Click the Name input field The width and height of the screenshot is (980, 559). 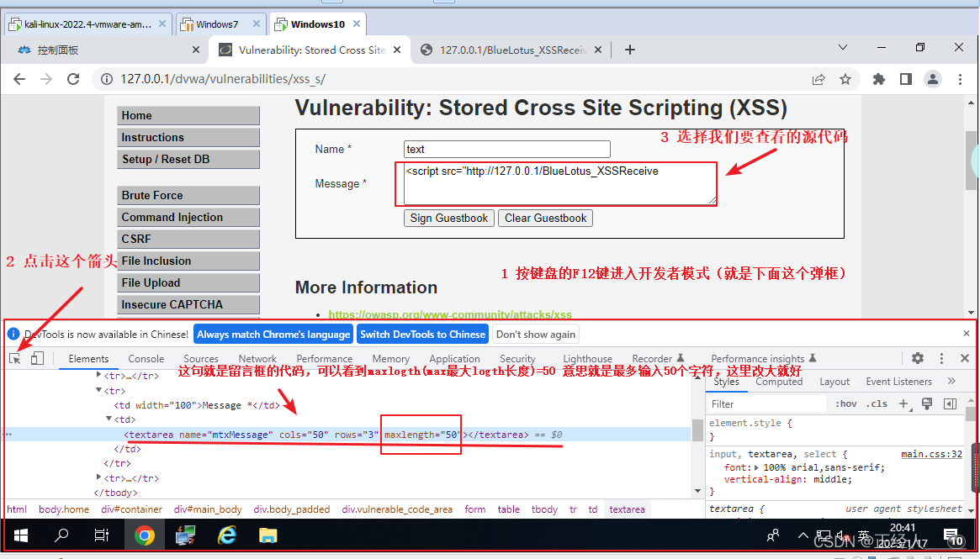click(x=507, y=149)
